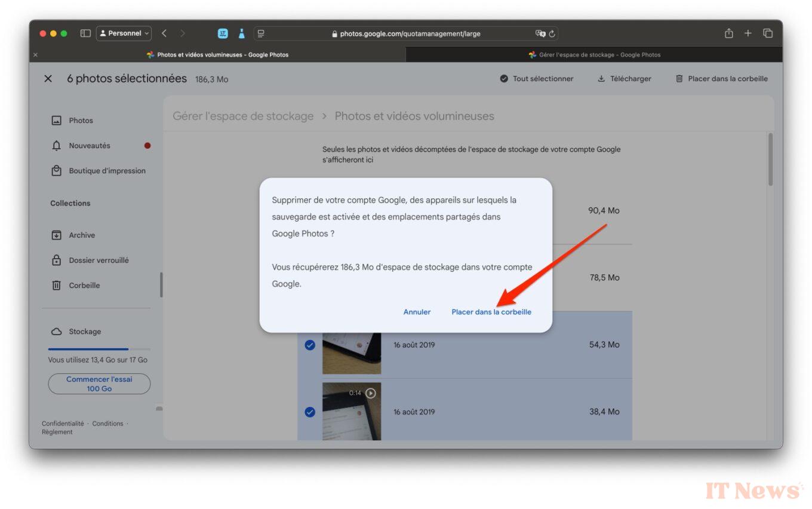This screenshot has height=509, width=812.
Task: Toggle Tout sélectionner check option
Action: pos(504,79)
